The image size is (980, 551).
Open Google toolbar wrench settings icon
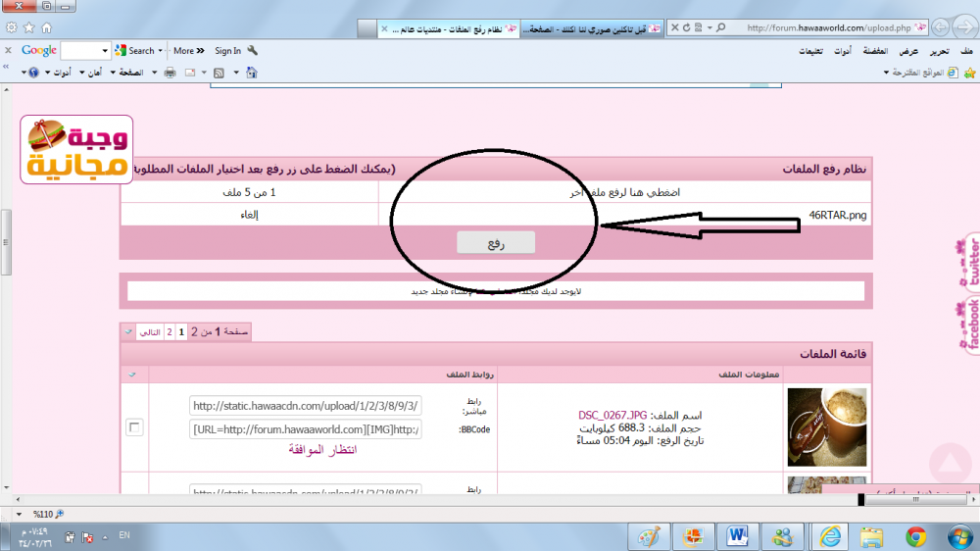tap(253, 51)
